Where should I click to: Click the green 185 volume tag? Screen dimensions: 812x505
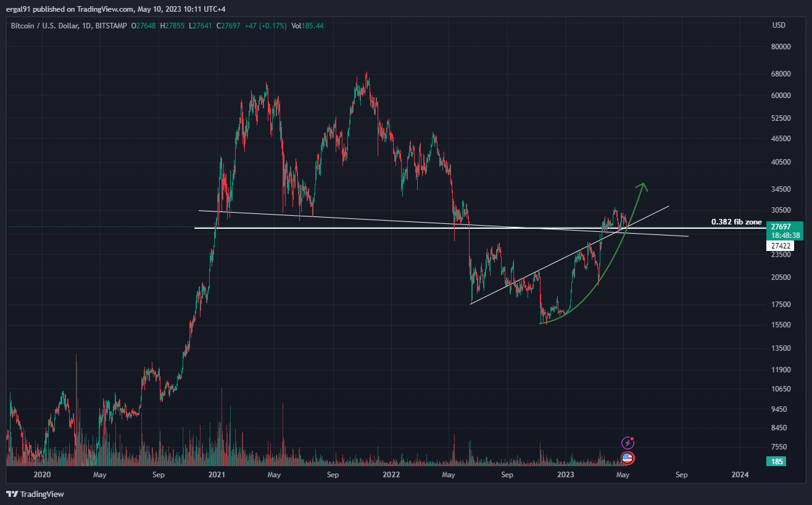(776, 461)
